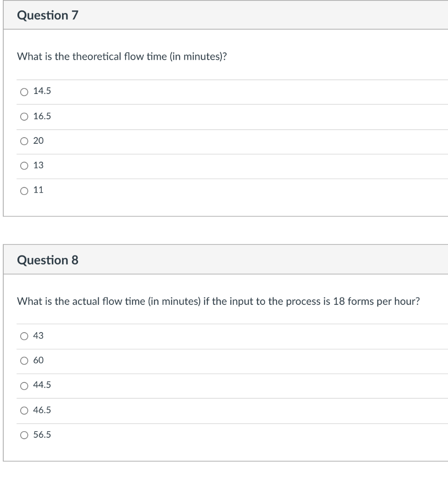Select answer 11 for Question 7

point(24,190)
